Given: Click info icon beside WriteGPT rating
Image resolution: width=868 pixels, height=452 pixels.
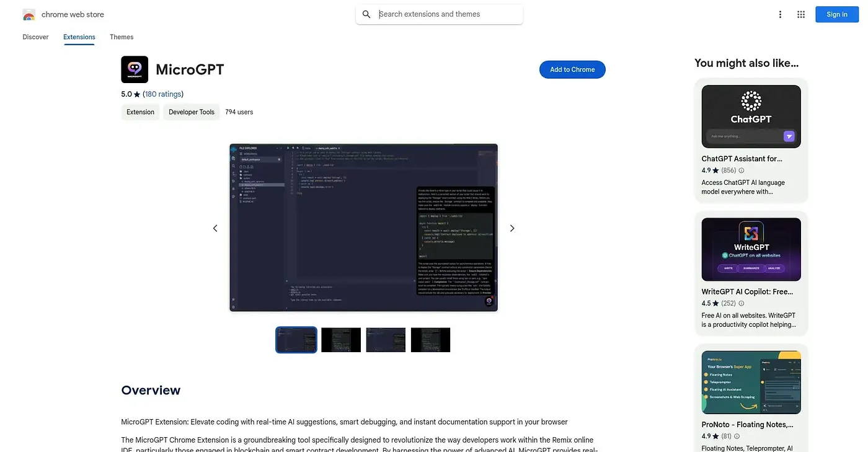Looking at the screenshot, I should 742,304.
